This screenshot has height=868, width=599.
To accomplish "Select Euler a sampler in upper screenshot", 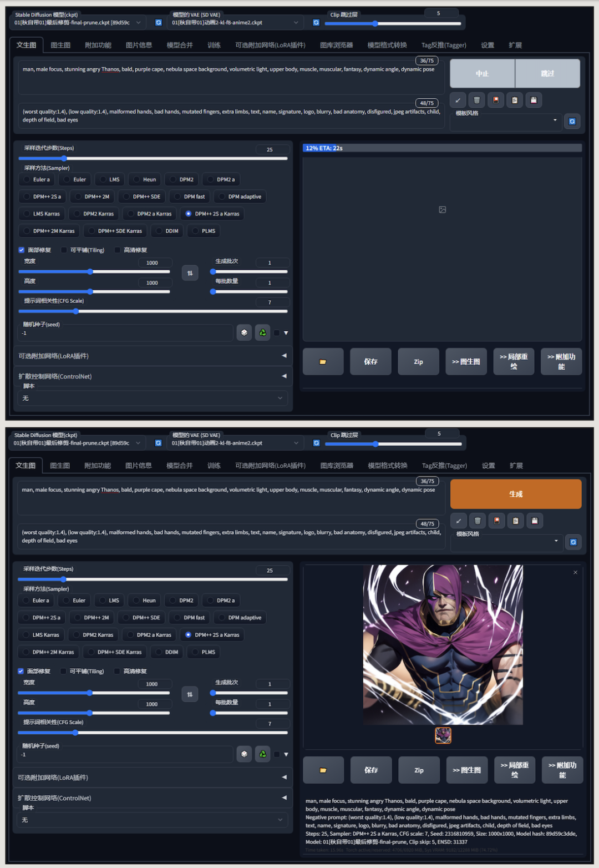I will [x=37, y=179].
